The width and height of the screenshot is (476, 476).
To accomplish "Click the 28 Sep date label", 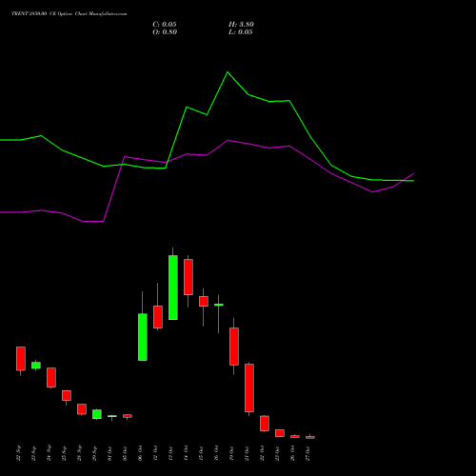I will pos(79,453).
